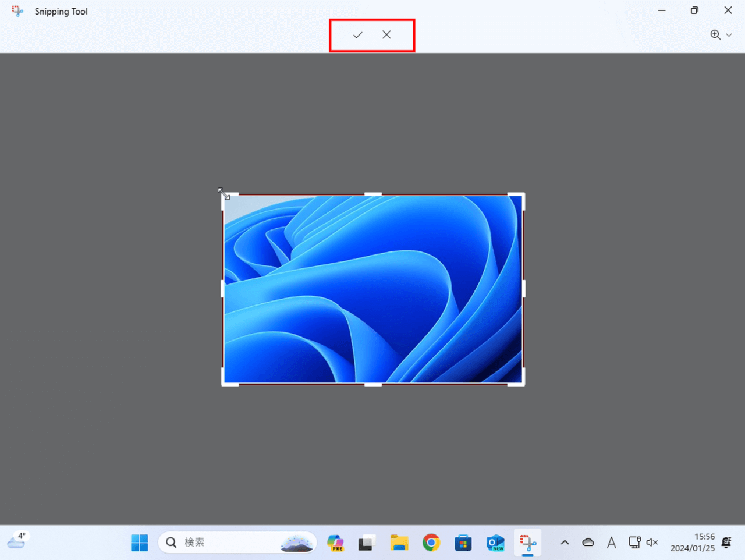Click the right-middle crop edge handle
The width and height of the screenshot is (745, 560).
click(x=524, y=289)
